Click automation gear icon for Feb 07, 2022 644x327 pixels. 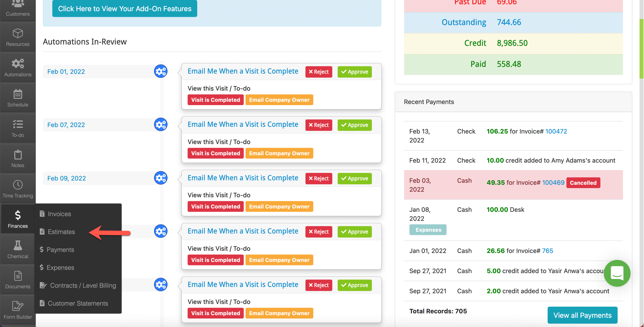161,125
